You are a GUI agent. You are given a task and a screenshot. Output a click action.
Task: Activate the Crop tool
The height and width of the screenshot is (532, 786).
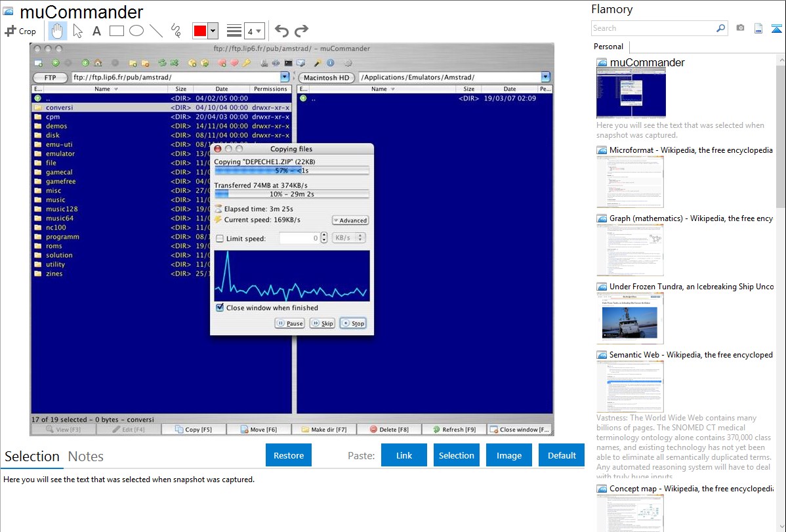[20, 31]
